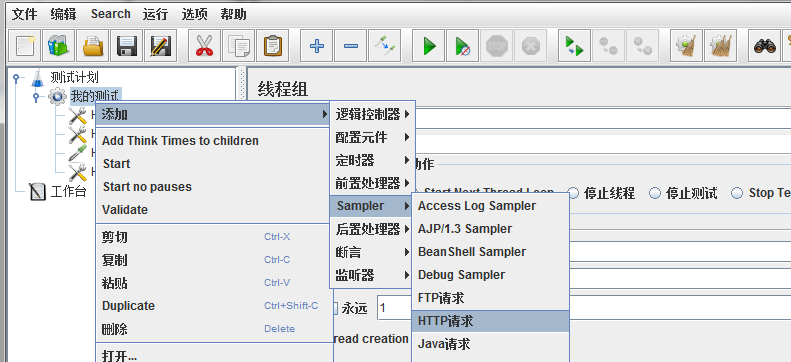Open the 编辑 menu
Screen dimensions: 791x362
63,14
